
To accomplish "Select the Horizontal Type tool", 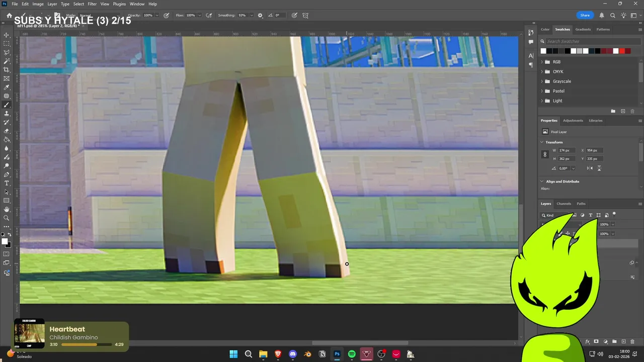I will point(7,183).
